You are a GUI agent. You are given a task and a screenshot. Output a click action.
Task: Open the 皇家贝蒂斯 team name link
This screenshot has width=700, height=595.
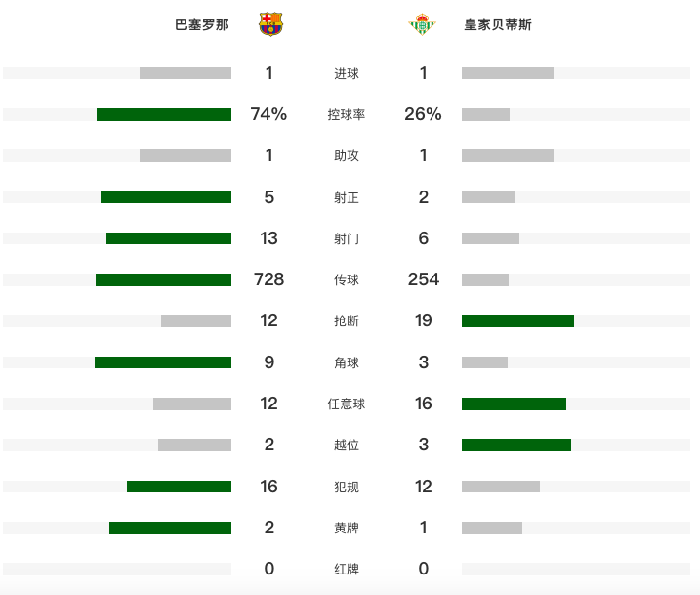tap(498, 24)
